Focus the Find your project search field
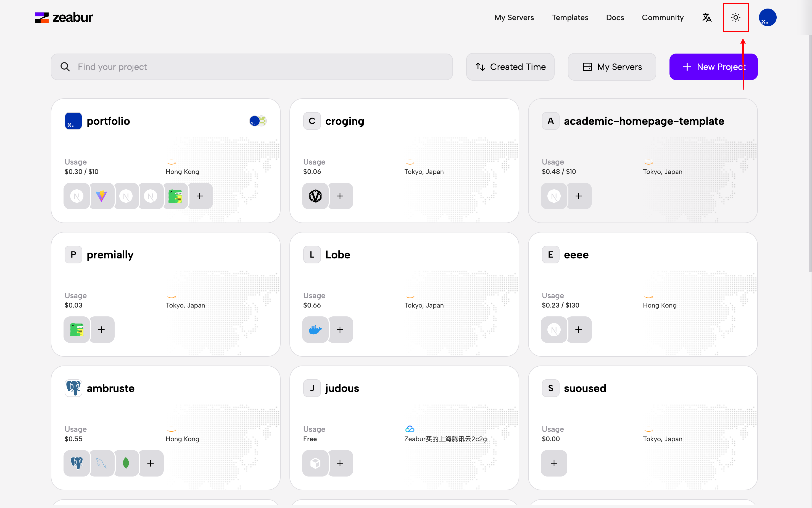 [252, 67]
